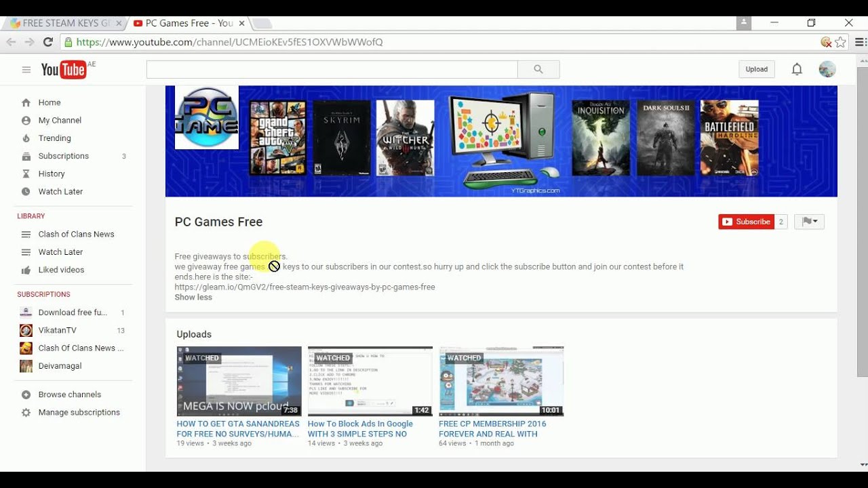Open the YouTube hamburger guide menu

[26, 69]
